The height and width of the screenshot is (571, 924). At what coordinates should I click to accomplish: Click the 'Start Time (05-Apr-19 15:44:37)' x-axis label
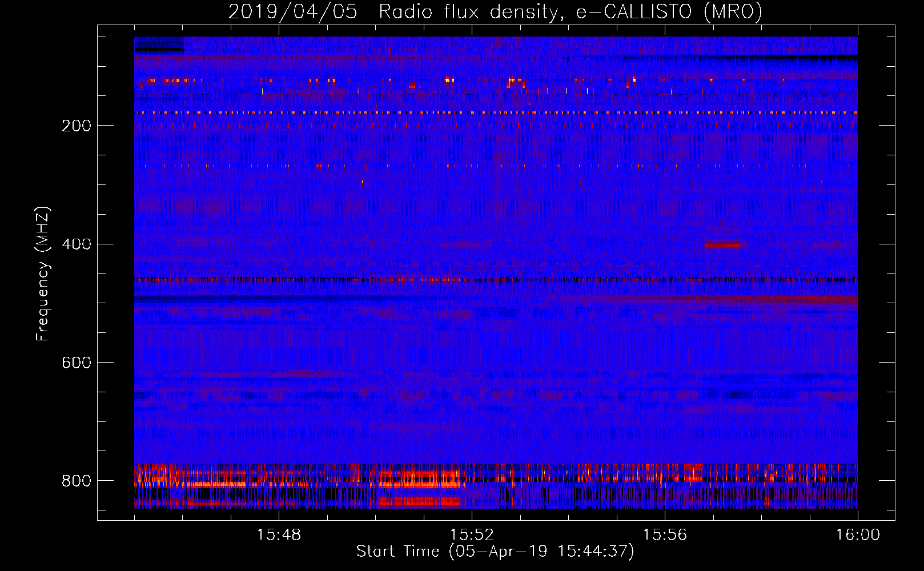tap(495, 552)
